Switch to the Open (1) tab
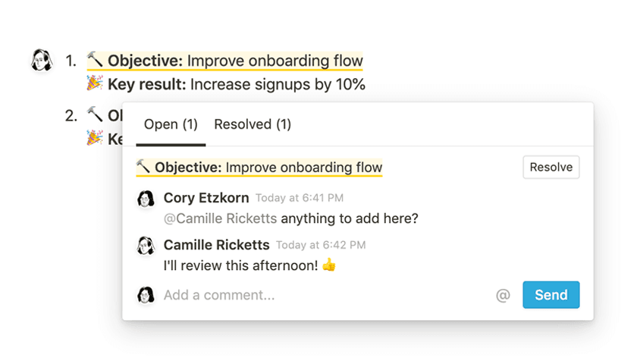637x364 pixels. (171, 124)
